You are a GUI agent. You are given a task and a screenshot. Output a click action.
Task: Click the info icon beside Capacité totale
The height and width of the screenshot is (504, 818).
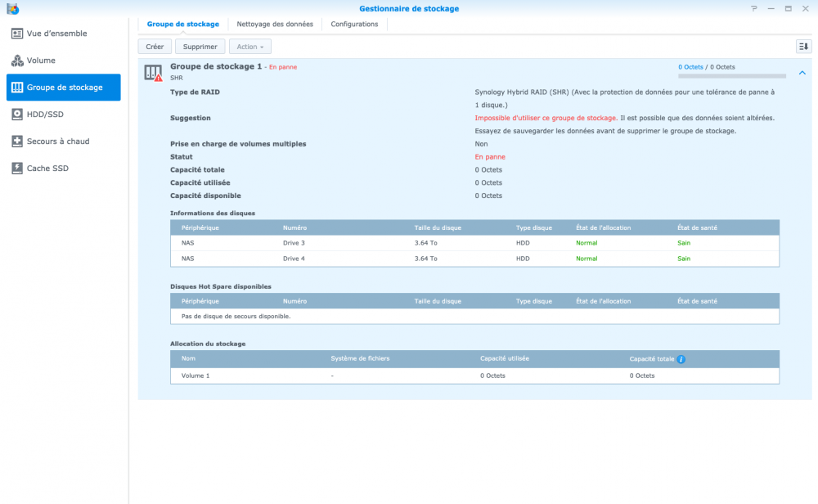click(x=681, y=359)
